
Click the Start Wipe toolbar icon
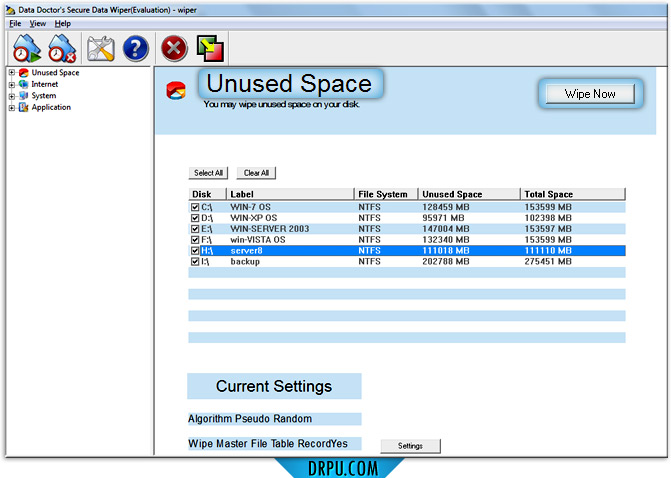coord(27,48)
